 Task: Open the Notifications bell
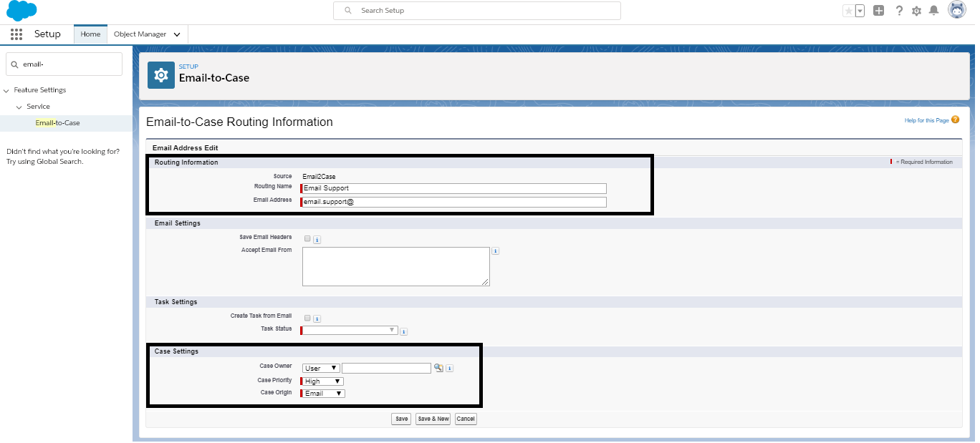[933, 11]
